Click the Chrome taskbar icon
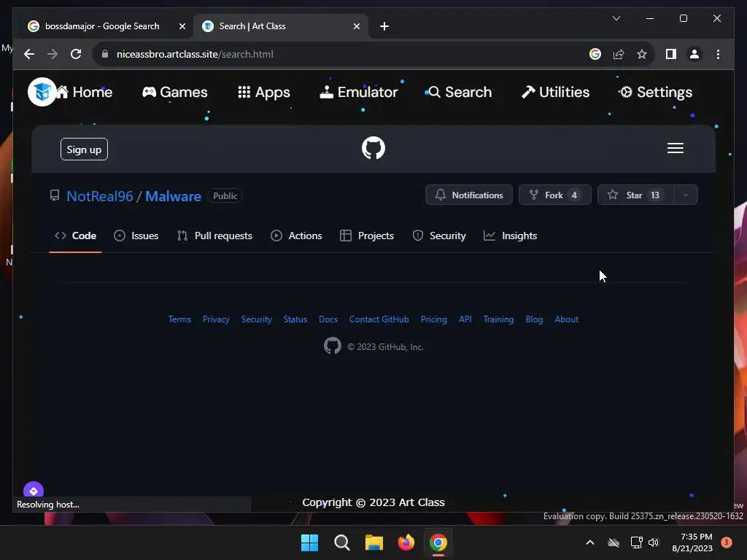The image size is (747, 560). (438, 542)
